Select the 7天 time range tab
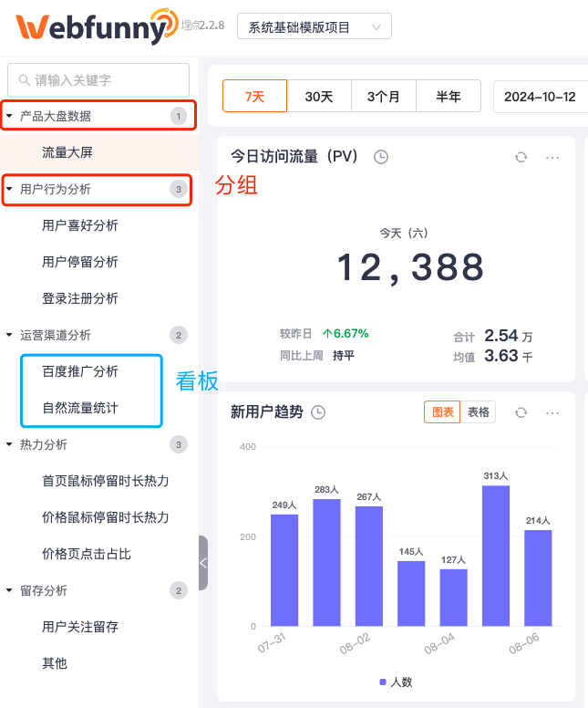 tap(254, 96)
